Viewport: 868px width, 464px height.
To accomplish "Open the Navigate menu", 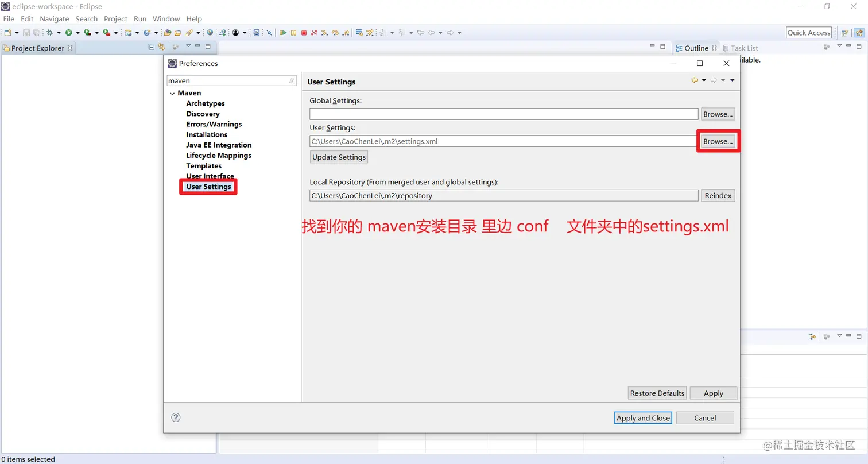I will pos(55,18).
